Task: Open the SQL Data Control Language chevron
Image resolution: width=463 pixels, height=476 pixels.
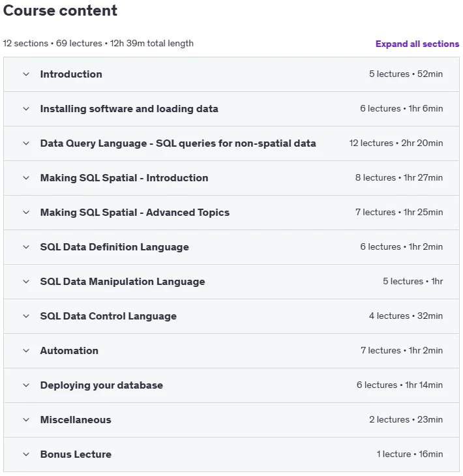Action: (x=26, y=316)
